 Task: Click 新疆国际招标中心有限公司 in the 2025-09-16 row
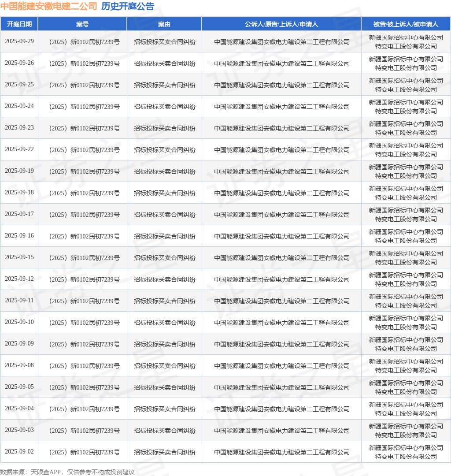coord(406,231)
